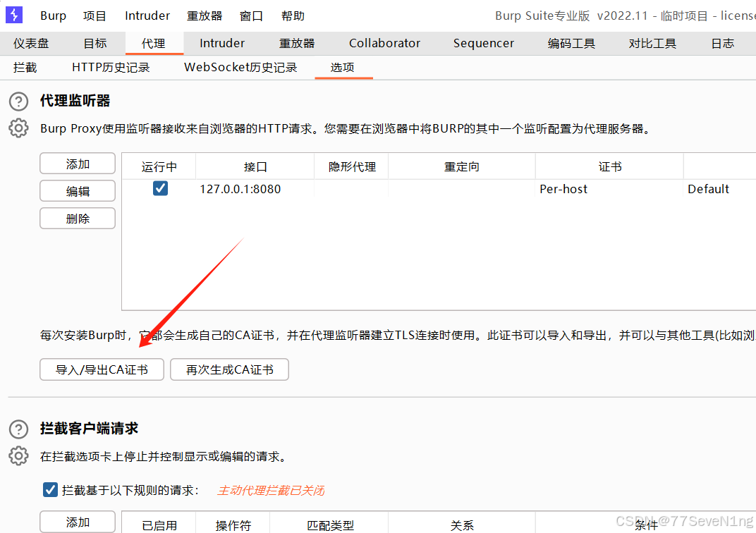Open help icon for 拦截客户端请求 section
The height and width of the screenshot is (533, 756).
coord(19,429)
